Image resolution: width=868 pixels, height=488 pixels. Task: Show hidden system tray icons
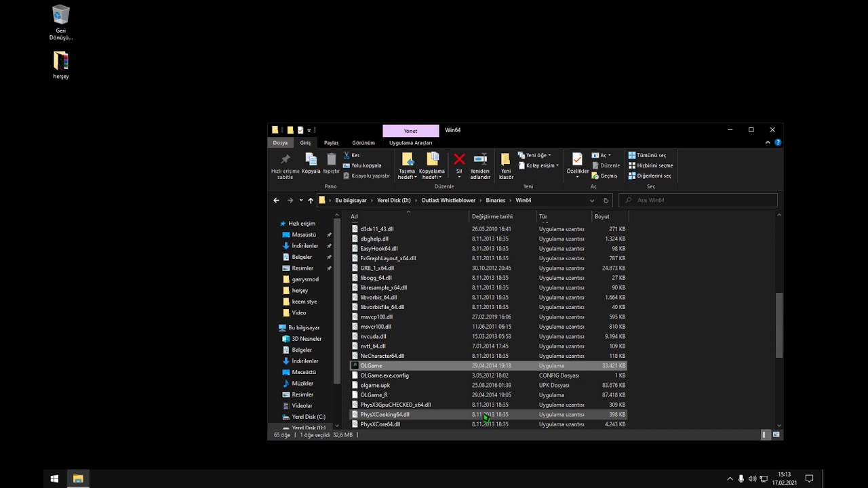click(x=730, y=479)
